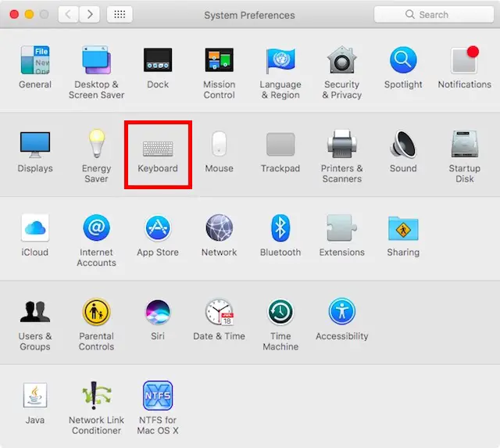Click the back navigation arrow
This screenshot has height=448, width=500.
point(68,14)
